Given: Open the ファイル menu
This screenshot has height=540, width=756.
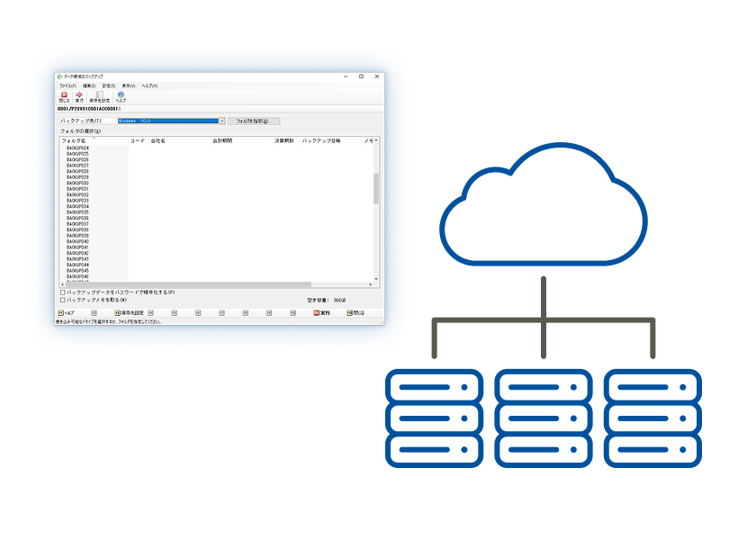Looking at the screenshot, I should (x=67, y=85).
